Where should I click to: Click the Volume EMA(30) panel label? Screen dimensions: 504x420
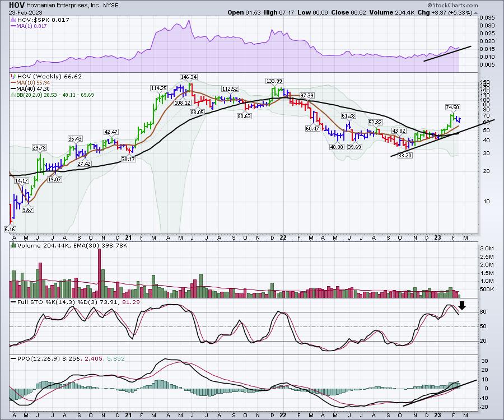pyautogui.click(x=54, y=245)
